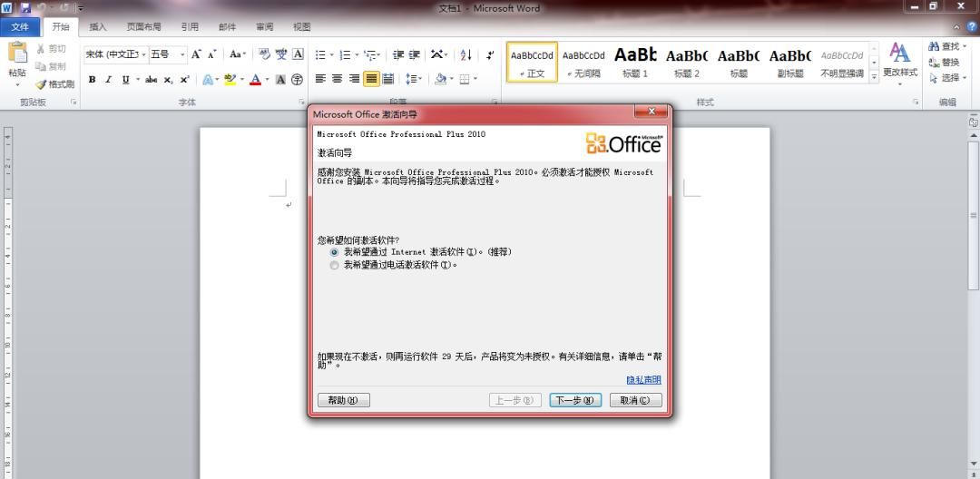Apply subscript formatting
This screenshot has height=479, width=980.
coord(168,79)
